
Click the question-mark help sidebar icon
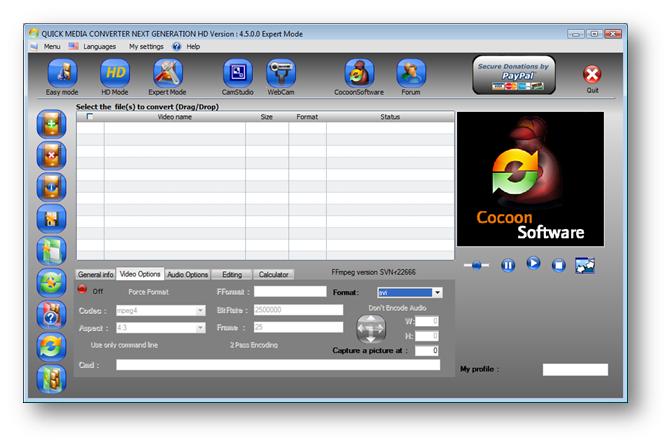point(51,315)
